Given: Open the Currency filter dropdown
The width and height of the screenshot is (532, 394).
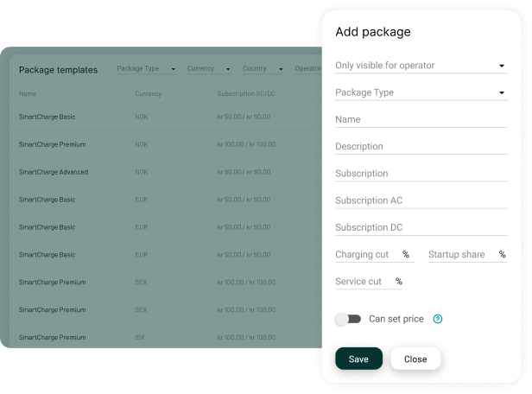Looking at the screenshot, I should pyautogui.click(x=209, y=69).
